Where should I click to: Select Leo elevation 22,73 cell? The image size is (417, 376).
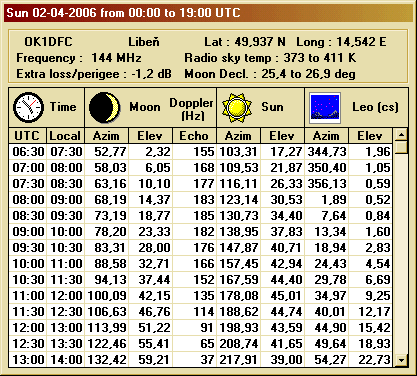coord(370,360)
